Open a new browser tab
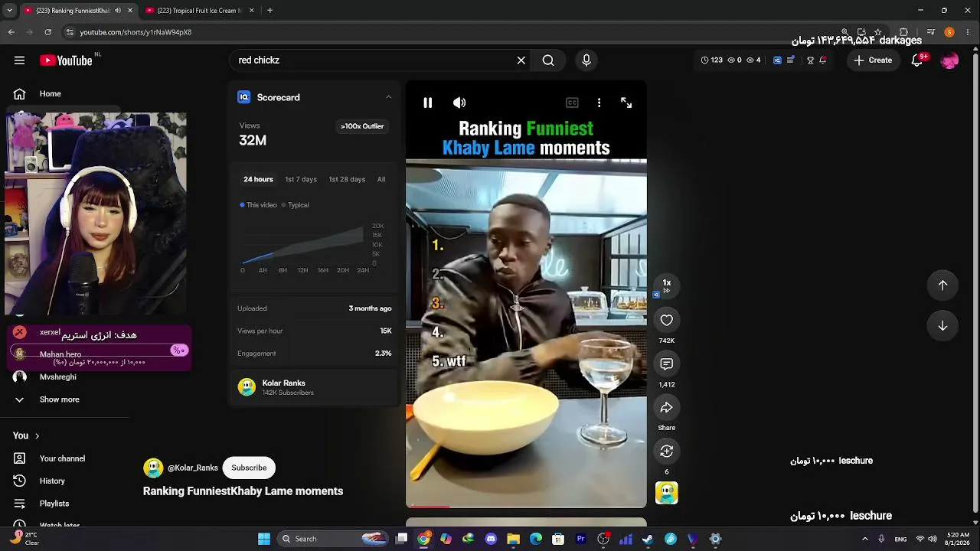980x551 pixels. click(x=269, y=11)
